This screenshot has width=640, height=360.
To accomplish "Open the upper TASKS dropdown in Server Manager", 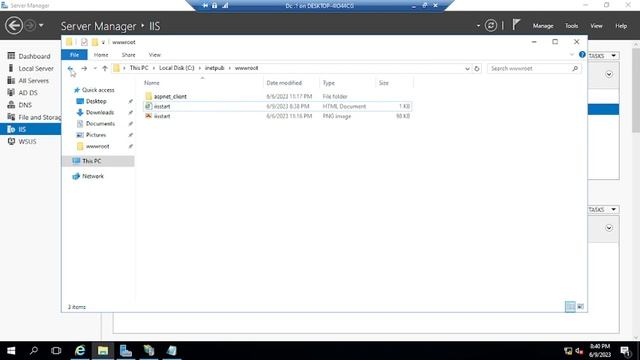I will (603, 56).
